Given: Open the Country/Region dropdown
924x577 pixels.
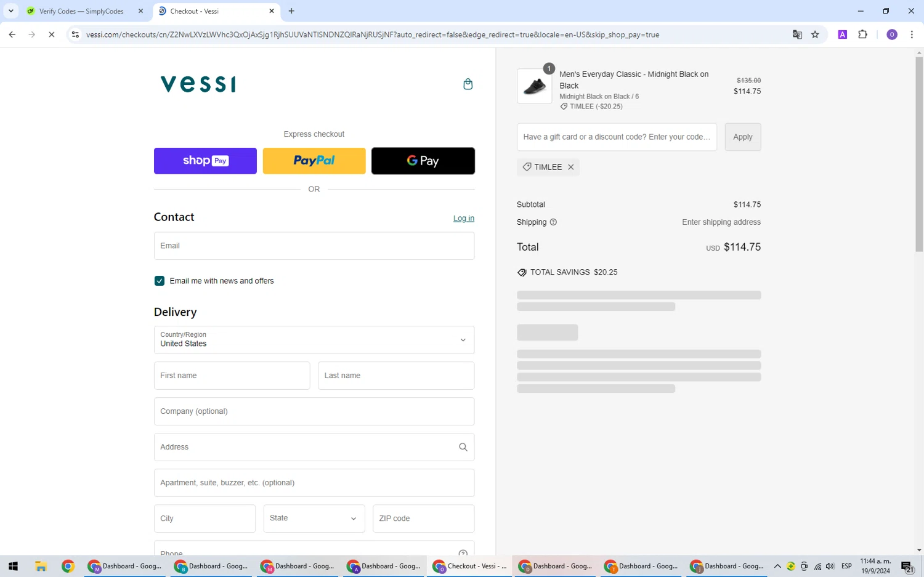Looking at the screenshot, I should 314,340.
